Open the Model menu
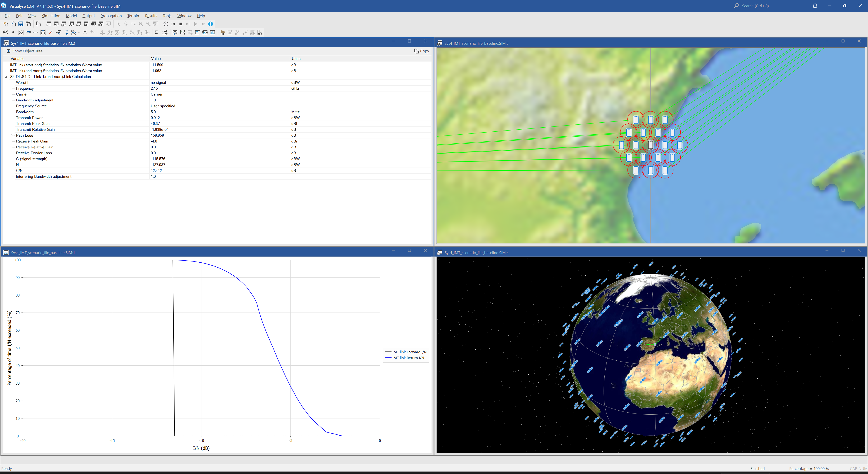Screen dimensions: 868x474 (x=71, y=16)
